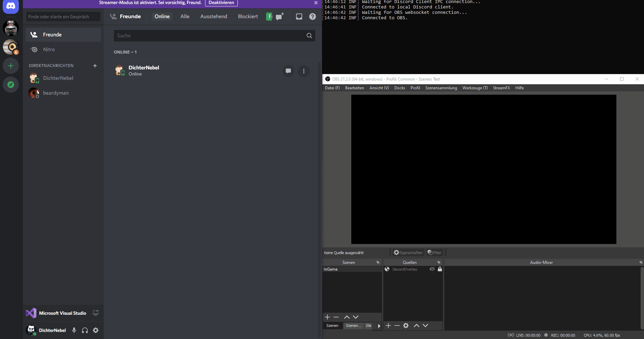Click the magnifier icon in the Suche field

coord(309,36)
